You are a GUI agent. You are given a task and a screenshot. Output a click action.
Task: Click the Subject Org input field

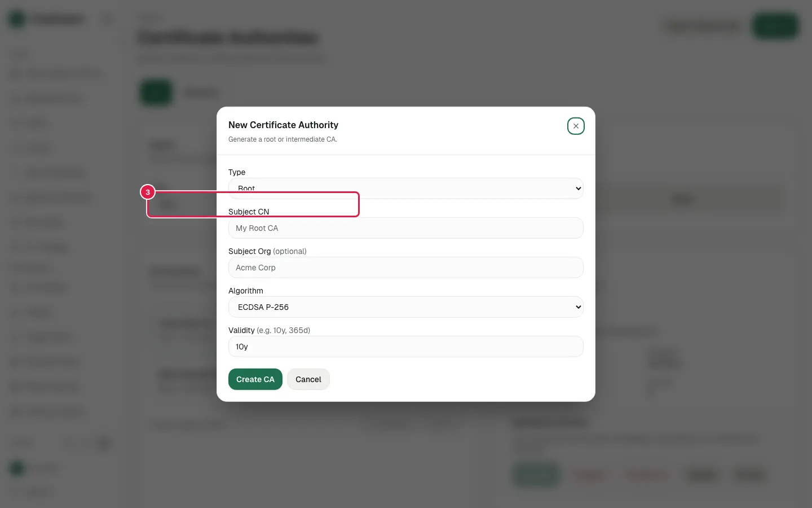pyautogui.click(x=405, y=268)
